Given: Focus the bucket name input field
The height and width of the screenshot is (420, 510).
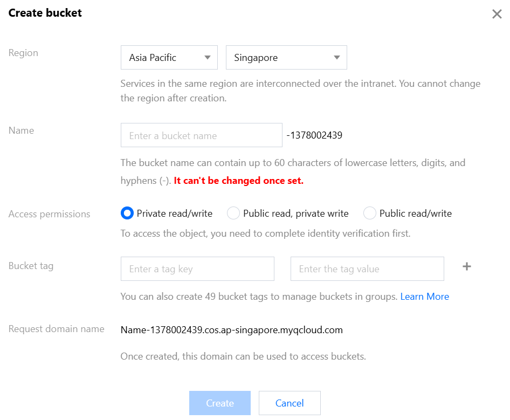Looking at the screenshot, I should (x=201, y=135).
